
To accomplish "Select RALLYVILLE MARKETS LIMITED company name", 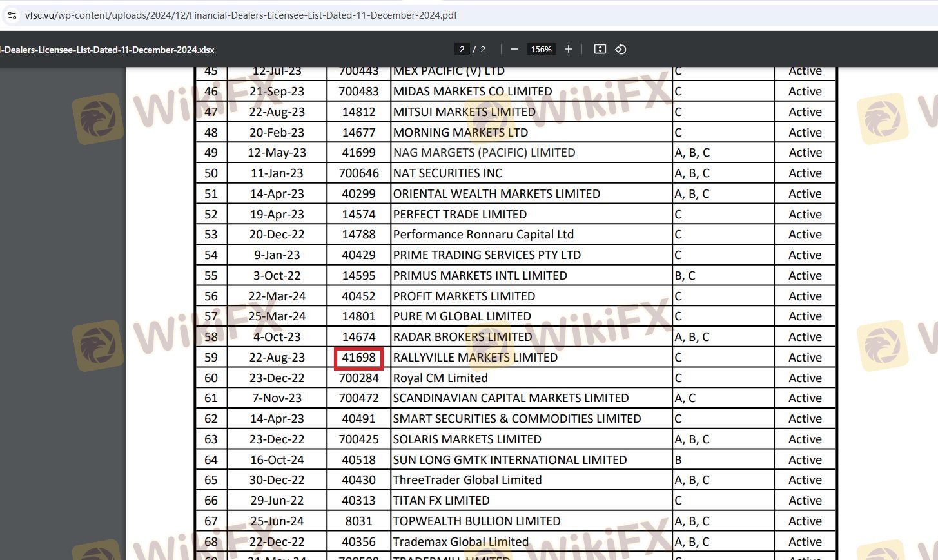I will pyautogui.click(x=475, y=358).
